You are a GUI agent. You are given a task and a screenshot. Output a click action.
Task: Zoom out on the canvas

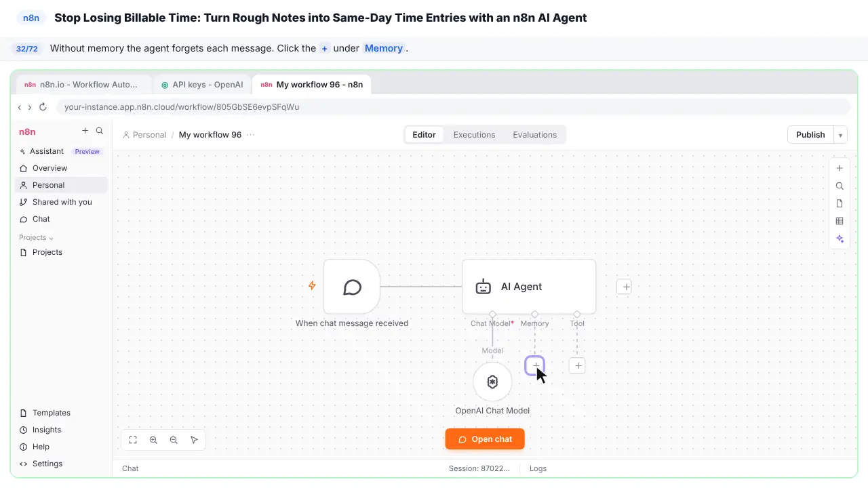pyautogui.click(x=174, y=440)
